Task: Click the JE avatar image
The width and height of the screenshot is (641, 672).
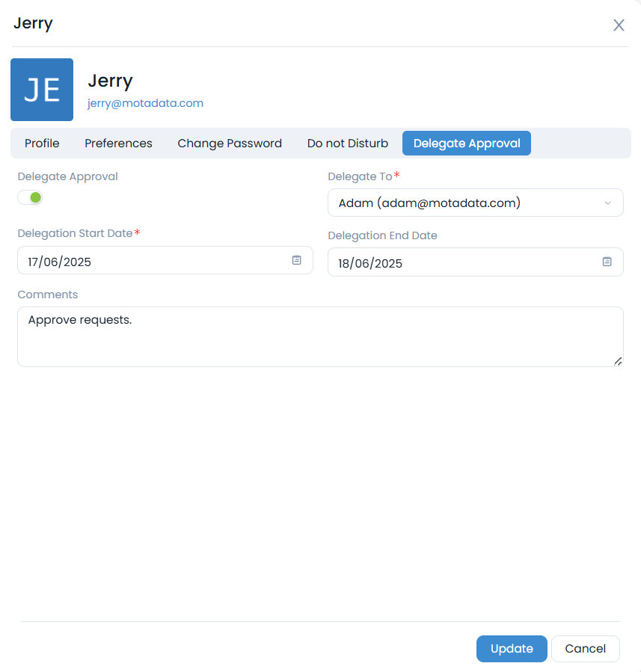Action: click(x=42, y=90)
